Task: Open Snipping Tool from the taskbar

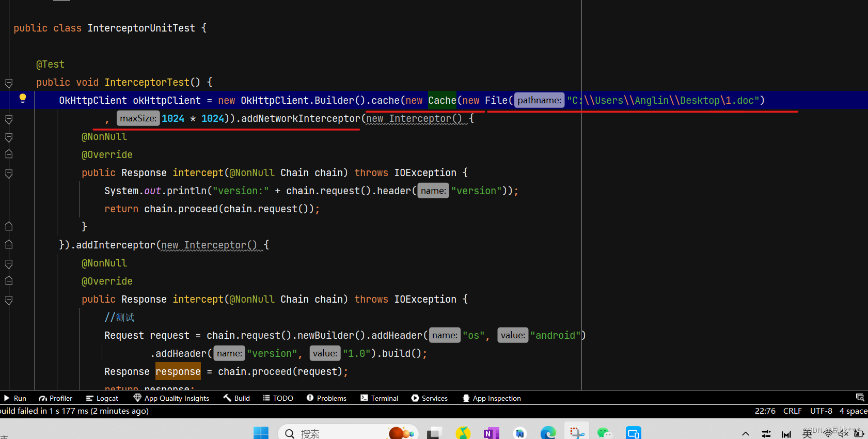Action: 576,433
